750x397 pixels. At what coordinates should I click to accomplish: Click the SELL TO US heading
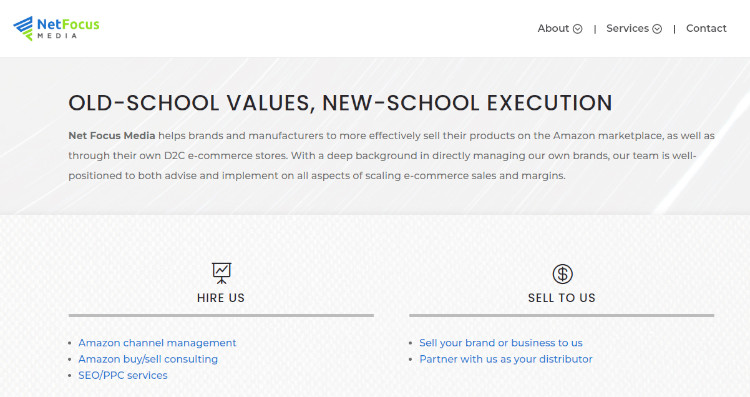point(562,298)
